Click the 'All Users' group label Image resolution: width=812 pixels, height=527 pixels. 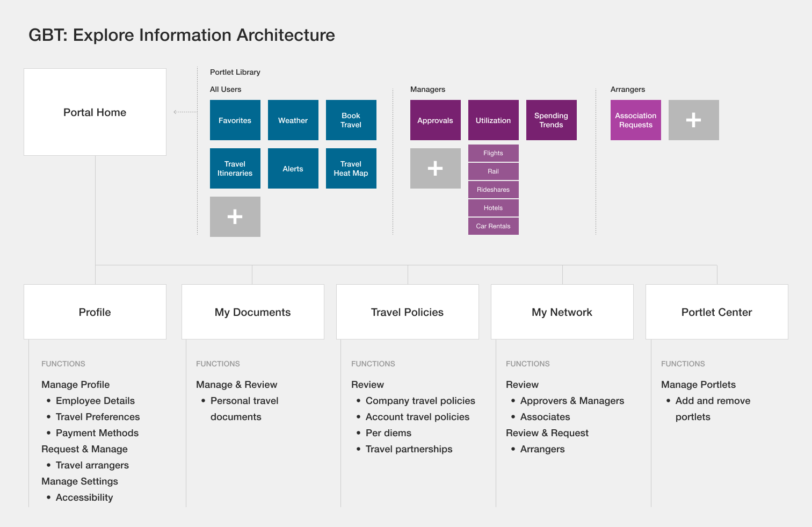(226, 89)
